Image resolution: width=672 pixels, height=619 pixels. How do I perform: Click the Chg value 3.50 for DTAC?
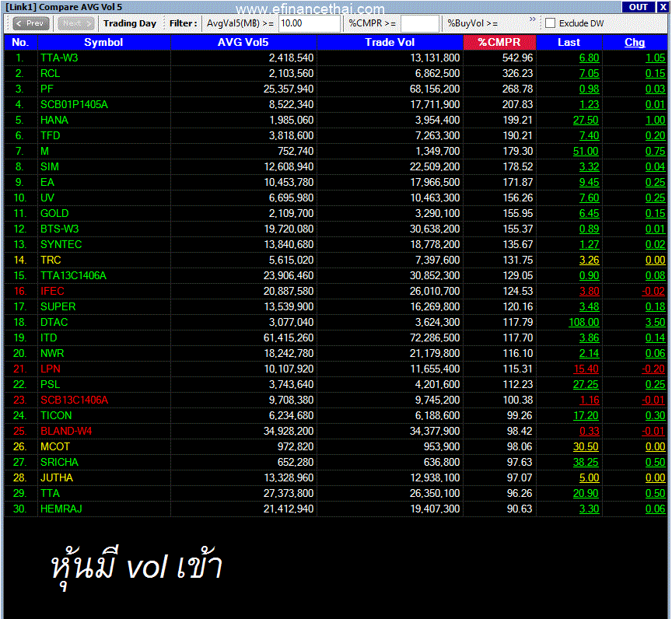click(656, 323)
